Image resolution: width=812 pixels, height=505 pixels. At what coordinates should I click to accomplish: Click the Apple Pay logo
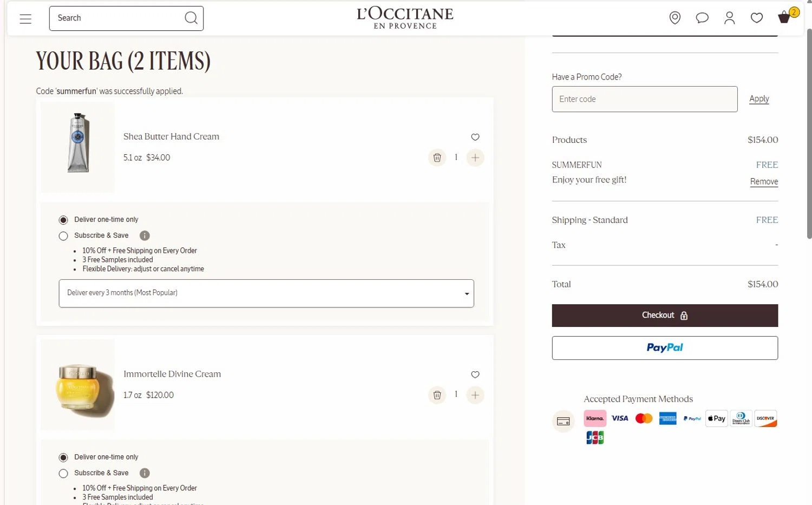click(717, 418)
